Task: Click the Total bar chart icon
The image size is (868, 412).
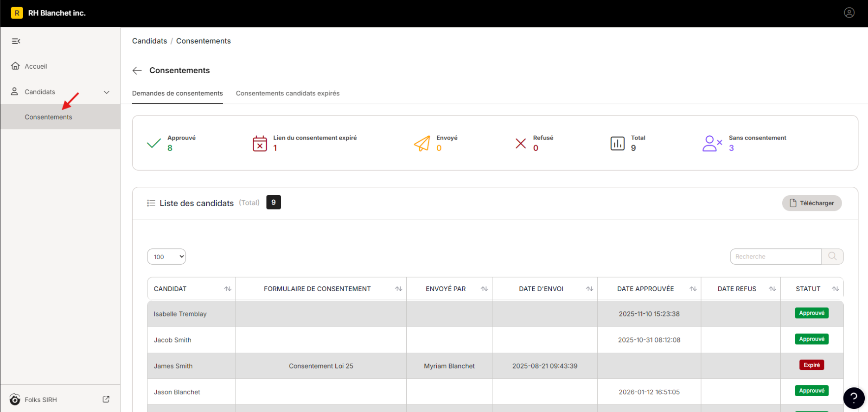Action: pyautogui.click(x=618, y=144)
